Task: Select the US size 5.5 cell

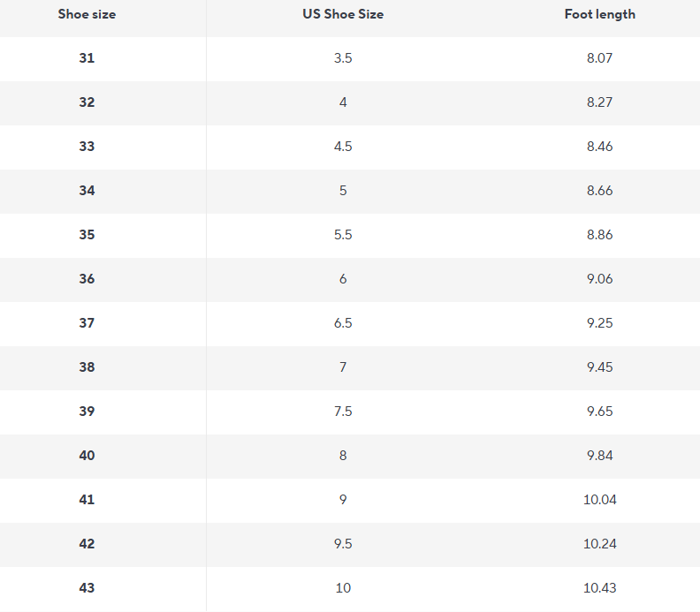Action: pyautogui.click(x=343, y=235)
